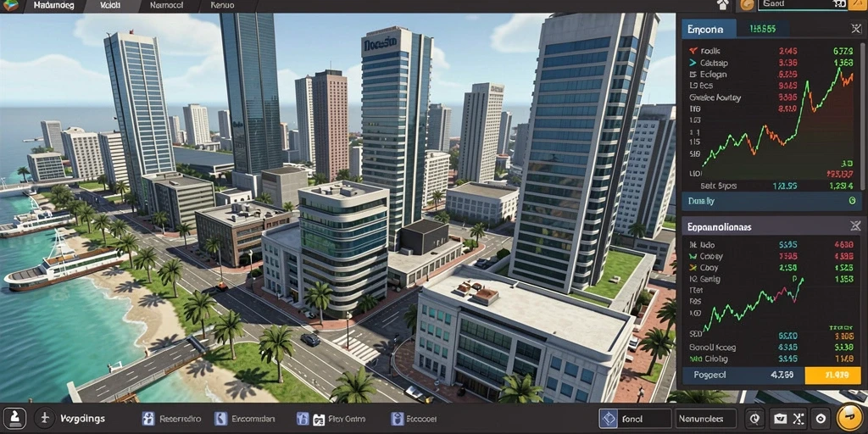868x434 pixels.
Task: Click the house icon in the top bar
Action: [722, 6]
